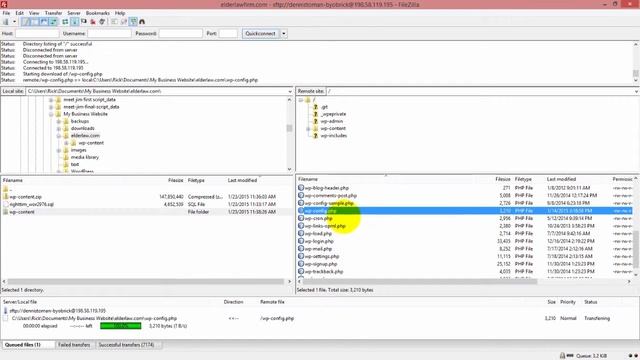
Task: Open the Site Manager icon
Action: click(6, 22)
